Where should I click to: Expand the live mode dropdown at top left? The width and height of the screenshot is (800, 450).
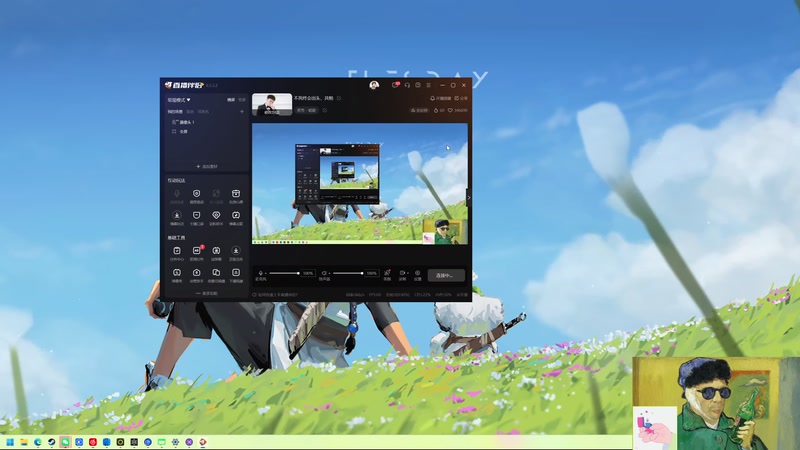coord(179,100)
